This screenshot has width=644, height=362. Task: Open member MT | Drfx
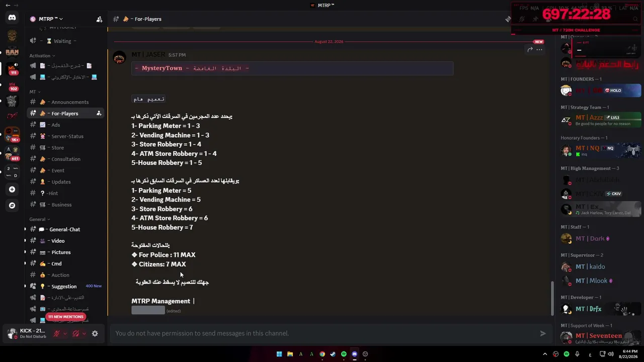(x=601, y=309)
